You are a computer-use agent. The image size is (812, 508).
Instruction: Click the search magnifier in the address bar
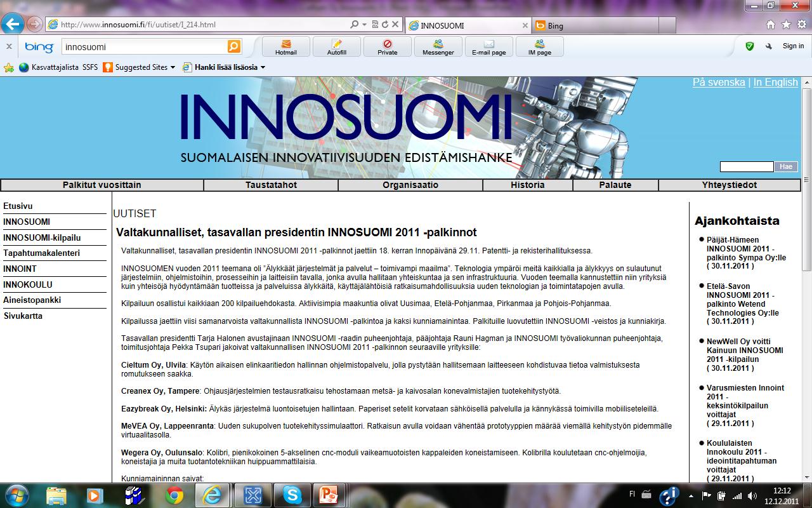(x=355, y=25)
